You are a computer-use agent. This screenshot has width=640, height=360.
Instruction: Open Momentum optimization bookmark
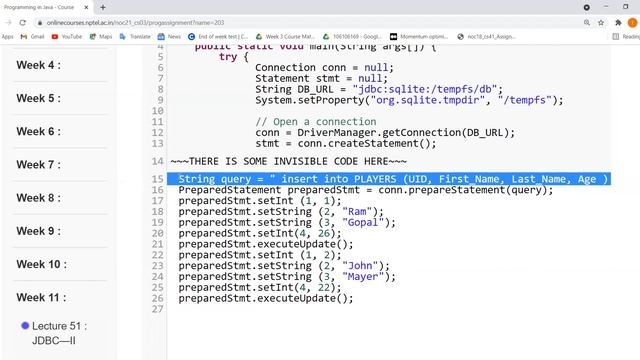[419, 37]
